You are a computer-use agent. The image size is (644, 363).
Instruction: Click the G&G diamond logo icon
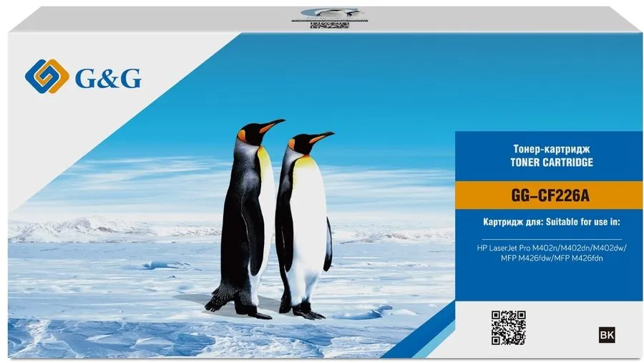(x=46, y=75)
